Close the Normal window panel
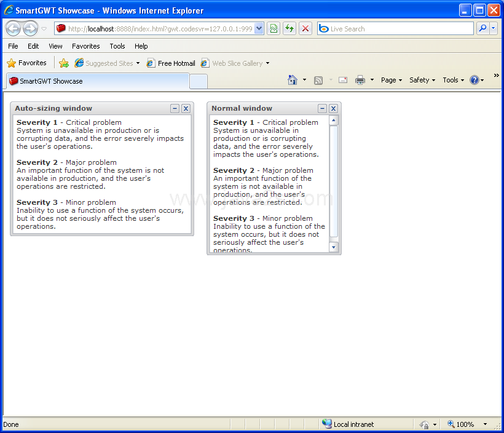Image resolution: width=504 pixels, height=433 pixels. pos(333,108)
